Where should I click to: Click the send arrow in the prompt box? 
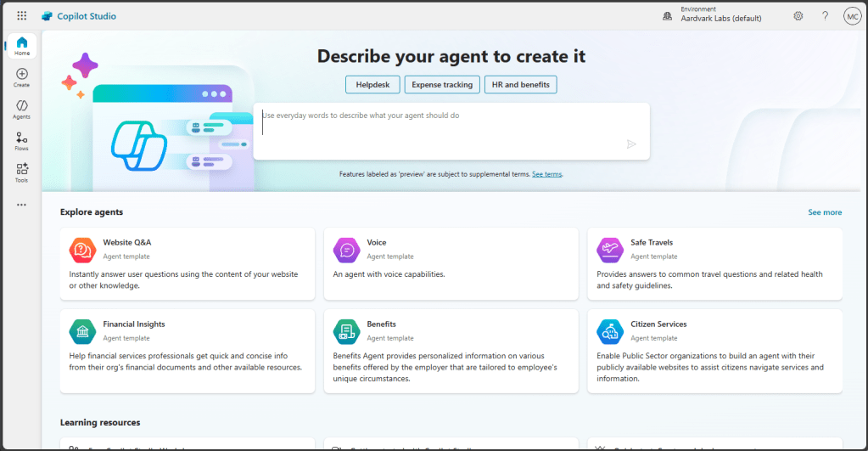[x=630, y=144]
